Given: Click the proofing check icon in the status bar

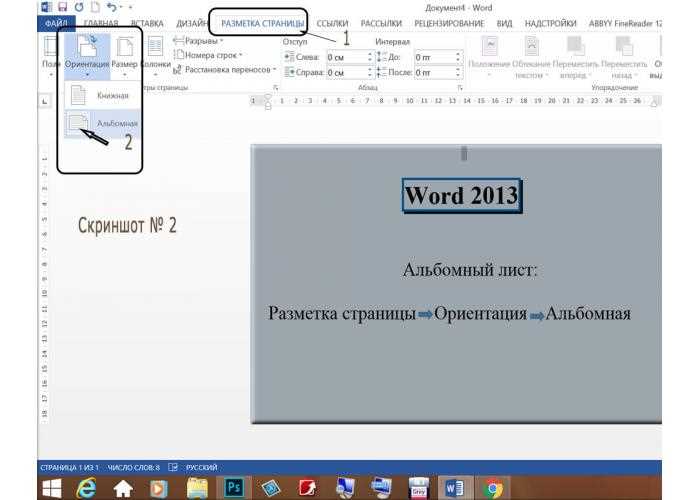Looking at the screenshot, I should 173,467.
